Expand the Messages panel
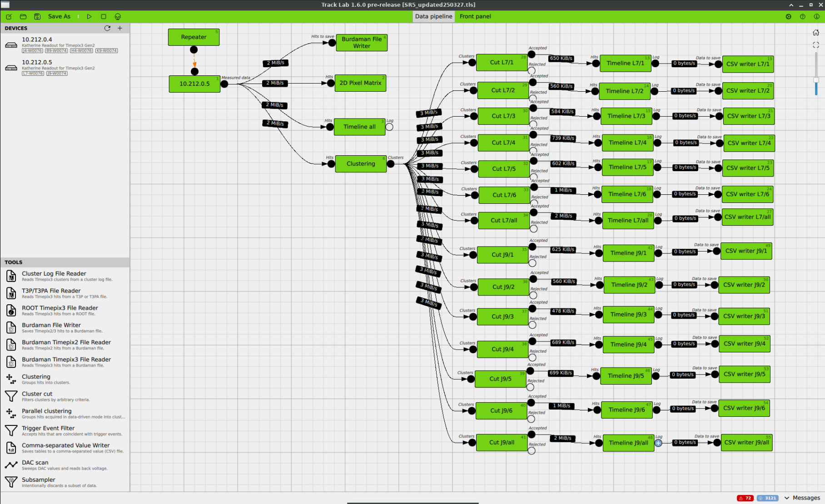Image resolution: width=825 pixels, height=504 pixels. pos(802,498)
